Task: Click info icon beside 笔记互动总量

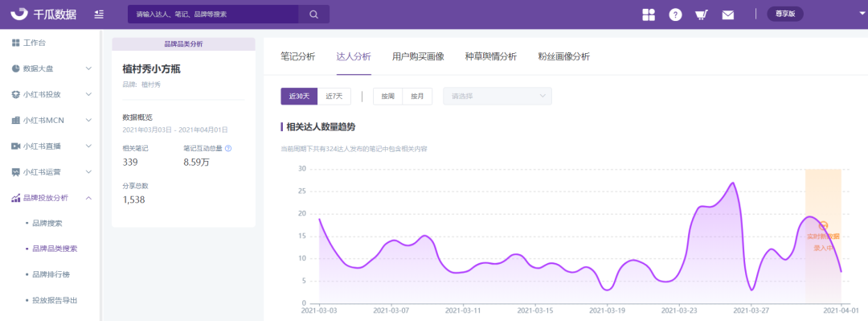Action: [228, 149]
